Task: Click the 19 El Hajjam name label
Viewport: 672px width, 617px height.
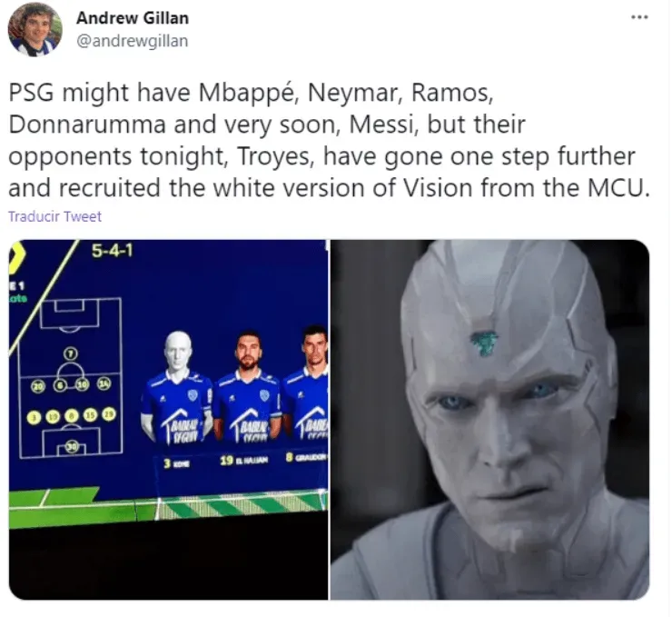Action: 244,460
